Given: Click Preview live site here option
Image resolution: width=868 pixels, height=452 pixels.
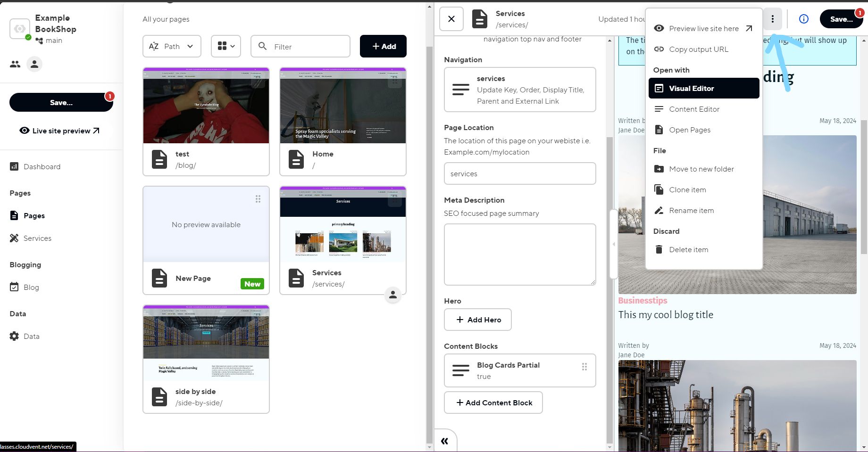Looking at the screenshot, I should click(x=703, y=29).
